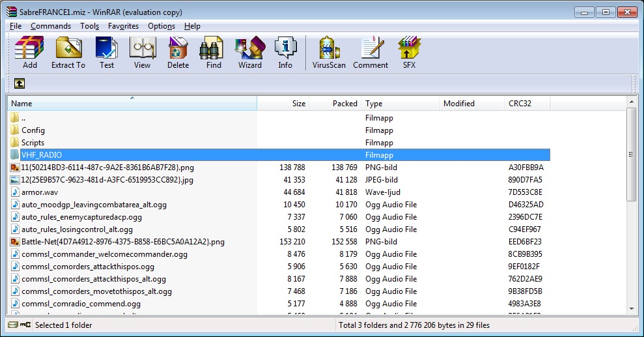The width and height of the screenshot is (644, 337).
Task: Click the Info toolbar icon
Action: [x=285, y=48]
